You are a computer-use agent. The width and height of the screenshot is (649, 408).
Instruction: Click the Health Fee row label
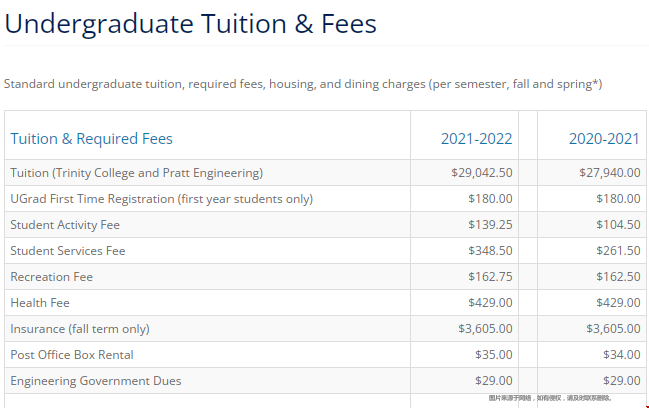40,303
